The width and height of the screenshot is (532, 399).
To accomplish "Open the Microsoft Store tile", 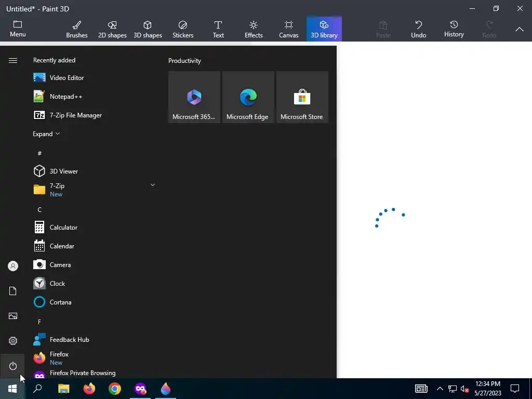I will 302,97.
